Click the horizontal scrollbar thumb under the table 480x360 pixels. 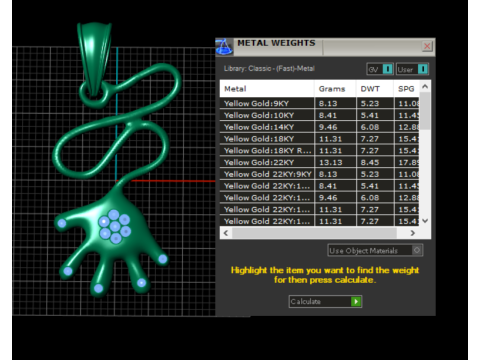tap(314, 233)
